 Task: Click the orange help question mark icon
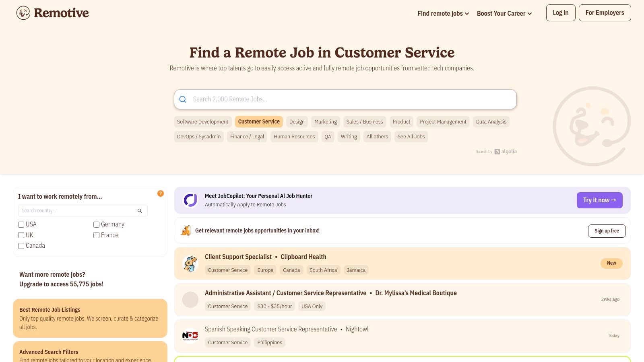[x=161, y=193]
